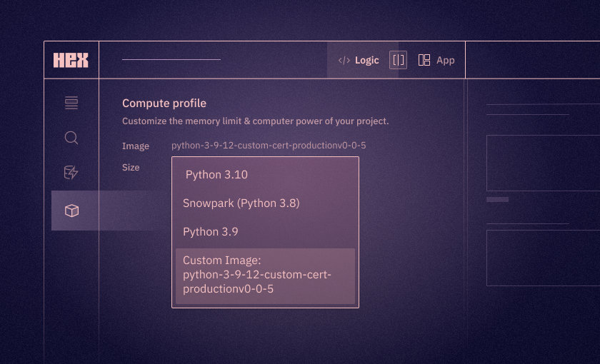Open the outline list sidebar icon
The height and width of the screenshot is (364, 600).
pyautogui.click(x=71, y=103)
